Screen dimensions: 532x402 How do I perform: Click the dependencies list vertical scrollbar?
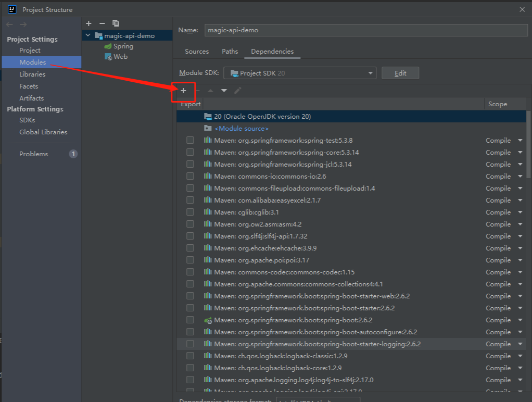click(528, 144)
